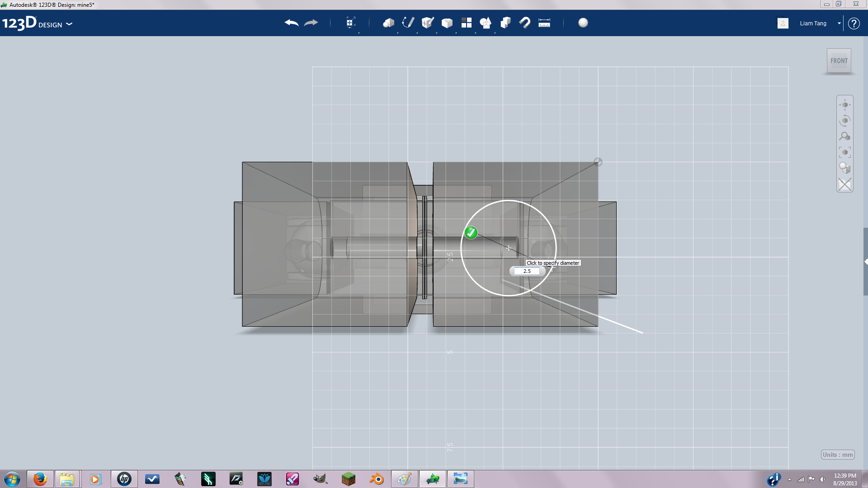Screen dimensions: 868x488
Task: Click the user avatar icon
Action: pos(783,23)
